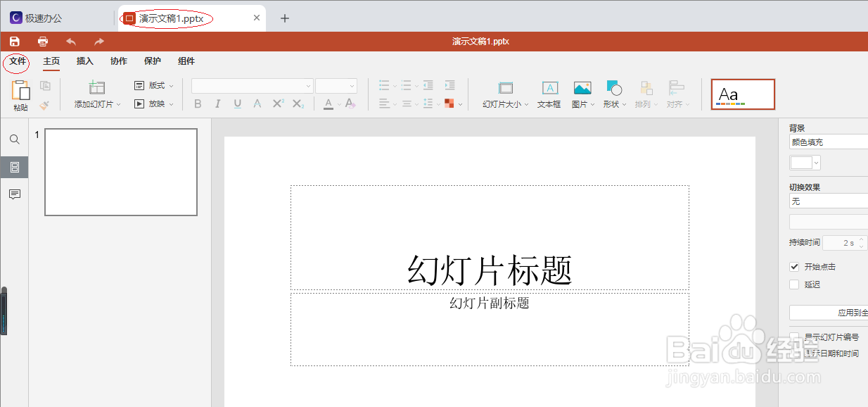
Task: Click the comments icon in left sidebar
Action: [14, 194]
